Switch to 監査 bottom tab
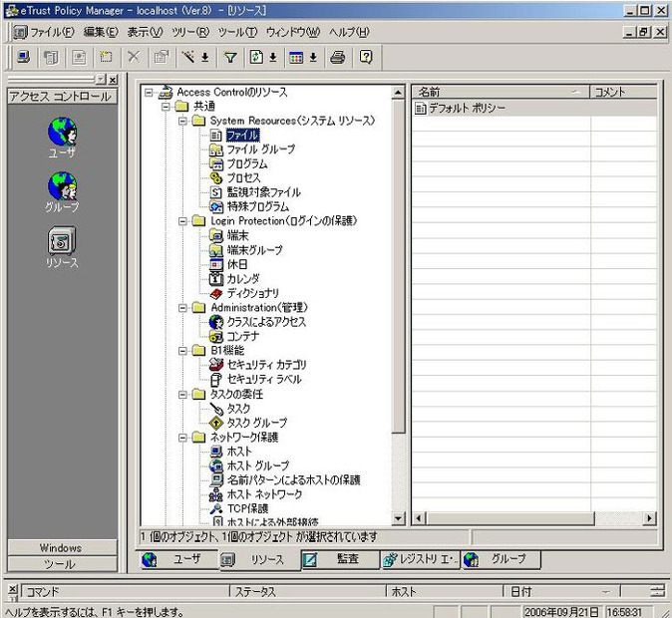 [x=340, y=559]
